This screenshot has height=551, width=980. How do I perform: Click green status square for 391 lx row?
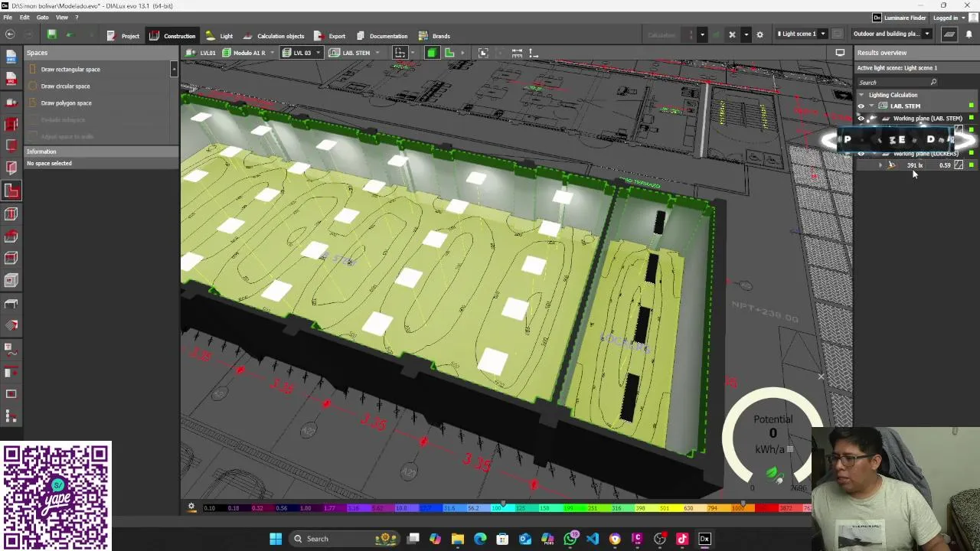click(972, 165)
